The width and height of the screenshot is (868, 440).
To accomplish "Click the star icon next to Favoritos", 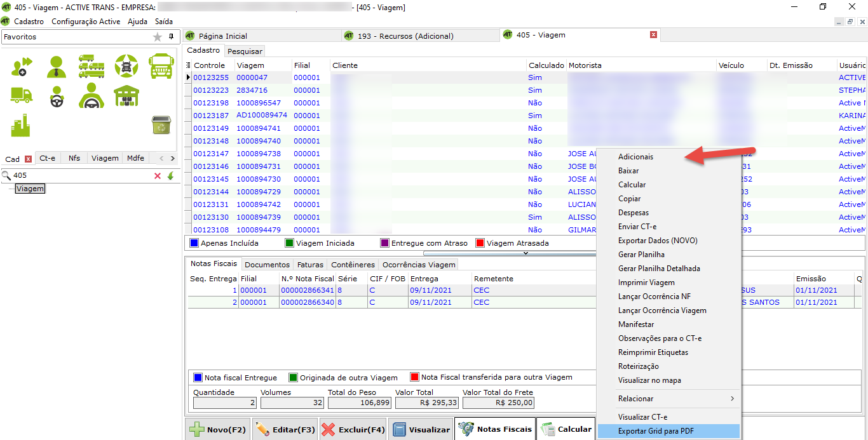I will pos(158,37).
